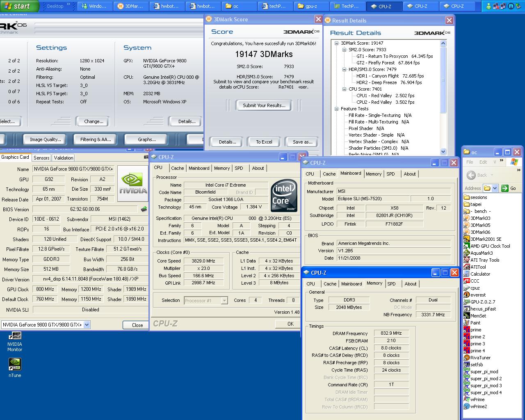Open AMD GPU Clock Tool shortcut
This screenshot has height=420, width=525.
click(487, 246)
